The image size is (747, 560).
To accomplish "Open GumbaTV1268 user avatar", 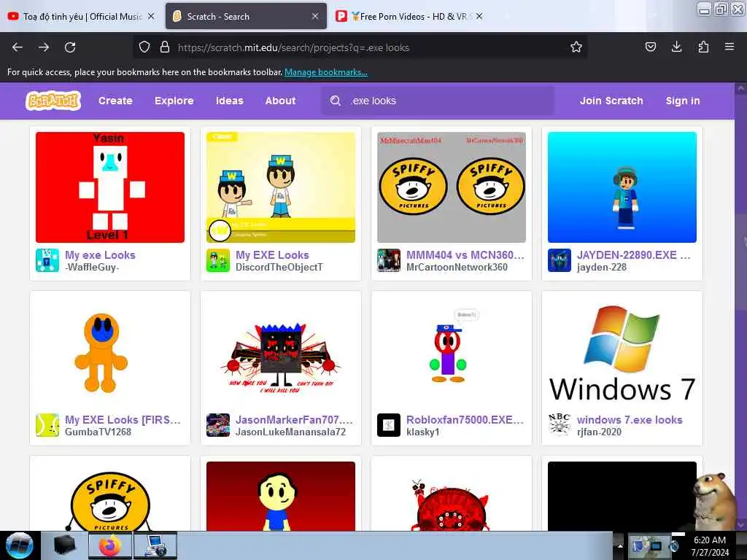I will pos(47,425).
